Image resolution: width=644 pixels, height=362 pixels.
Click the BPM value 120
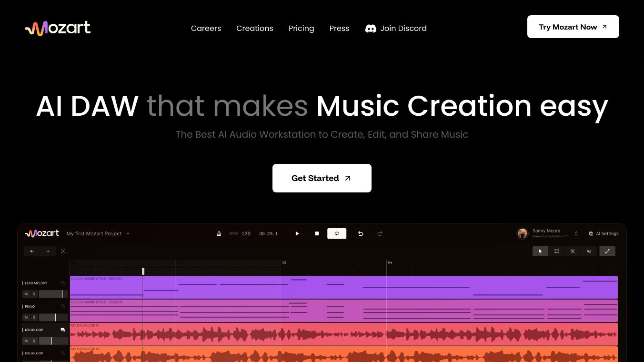246,234
